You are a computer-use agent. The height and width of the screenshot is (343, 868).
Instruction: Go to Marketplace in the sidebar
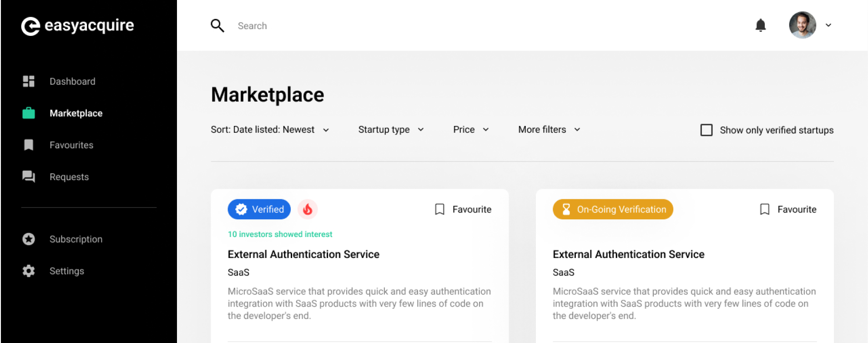76,113
